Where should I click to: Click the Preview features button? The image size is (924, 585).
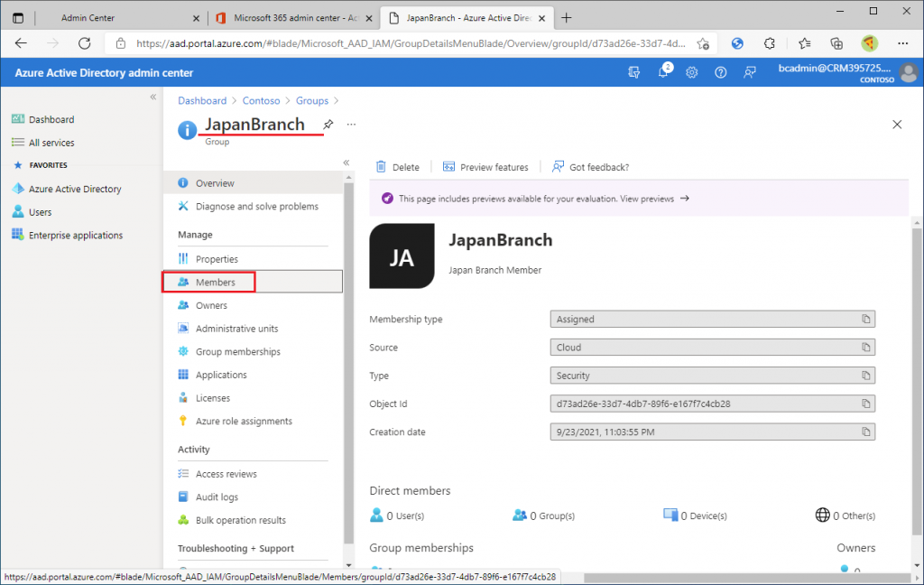[485, 167]
